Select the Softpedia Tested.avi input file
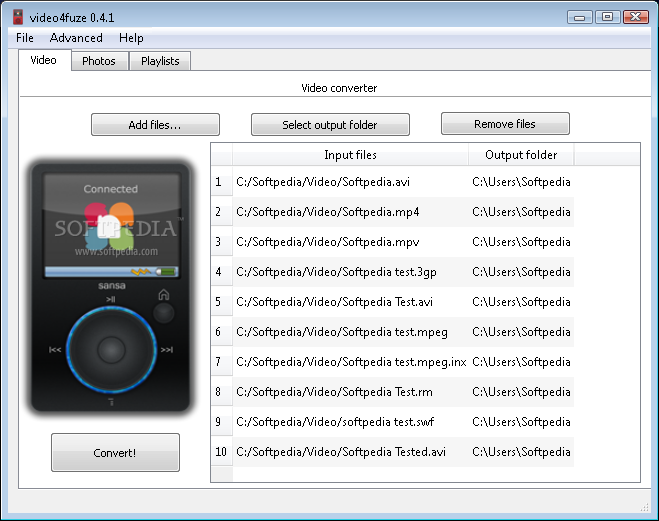Screen dimensions: 659x521 tap(351, 452)
